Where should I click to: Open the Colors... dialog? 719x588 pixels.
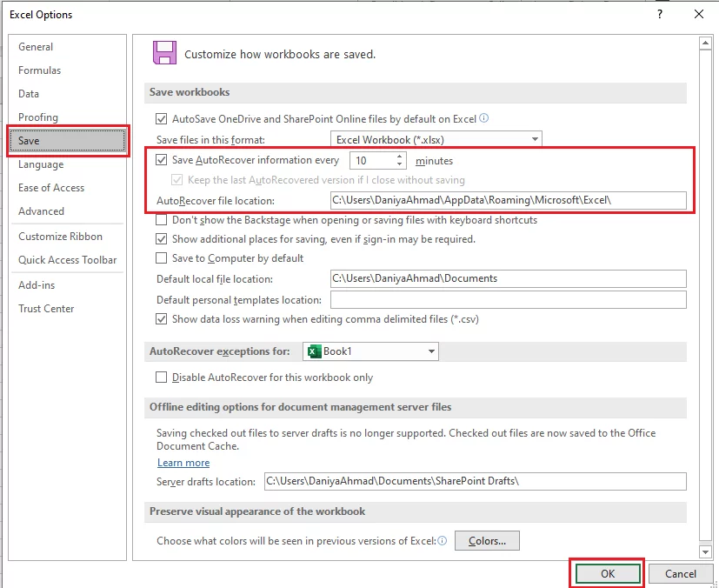pos(487,539)
